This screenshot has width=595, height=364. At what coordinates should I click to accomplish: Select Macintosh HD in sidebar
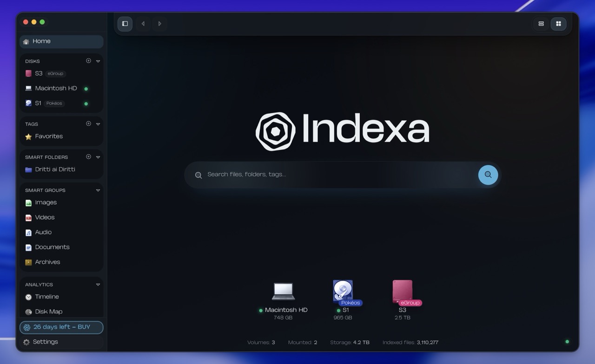[x=61, y=88]
